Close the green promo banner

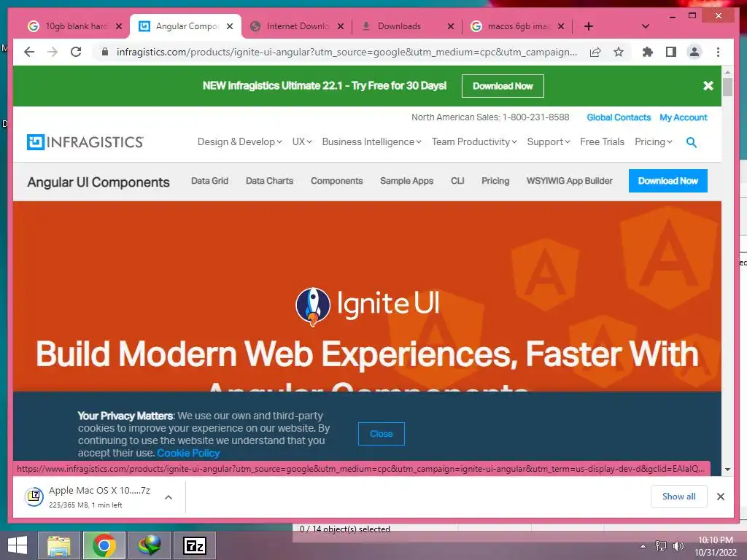click(708, 86)
